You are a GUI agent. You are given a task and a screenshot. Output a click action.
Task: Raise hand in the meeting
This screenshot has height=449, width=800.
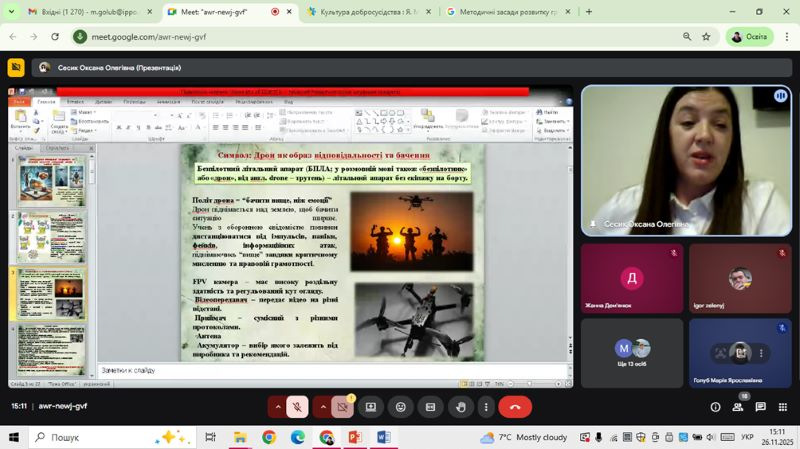(461, 407)
